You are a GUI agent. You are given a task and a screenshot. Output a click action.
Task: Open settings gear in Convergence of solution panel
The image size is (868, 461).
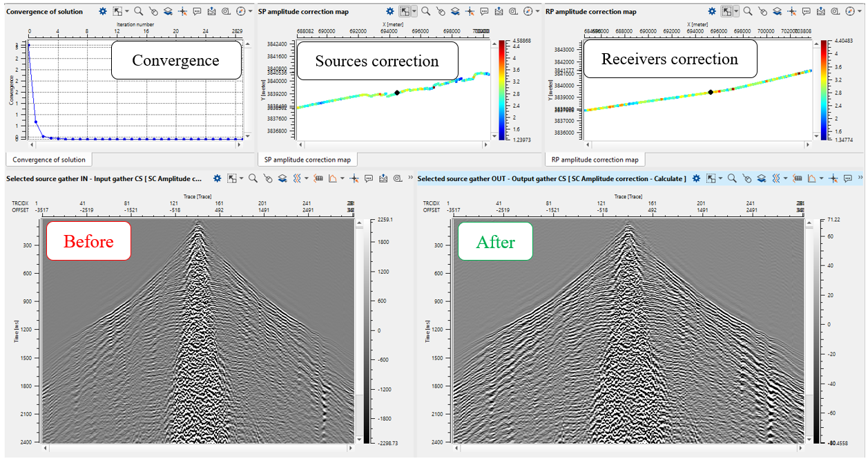[x=103, y=12]
